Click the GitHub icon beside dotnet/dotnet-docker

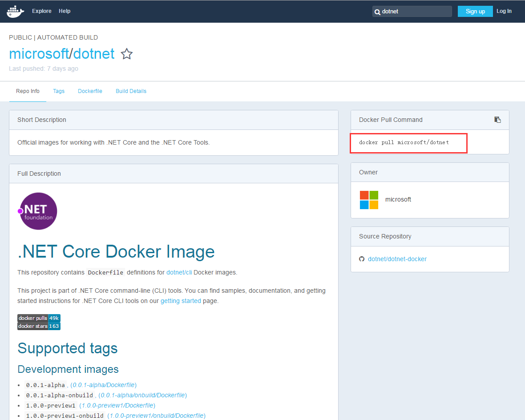pyautogui.click(x=362, y=259)
